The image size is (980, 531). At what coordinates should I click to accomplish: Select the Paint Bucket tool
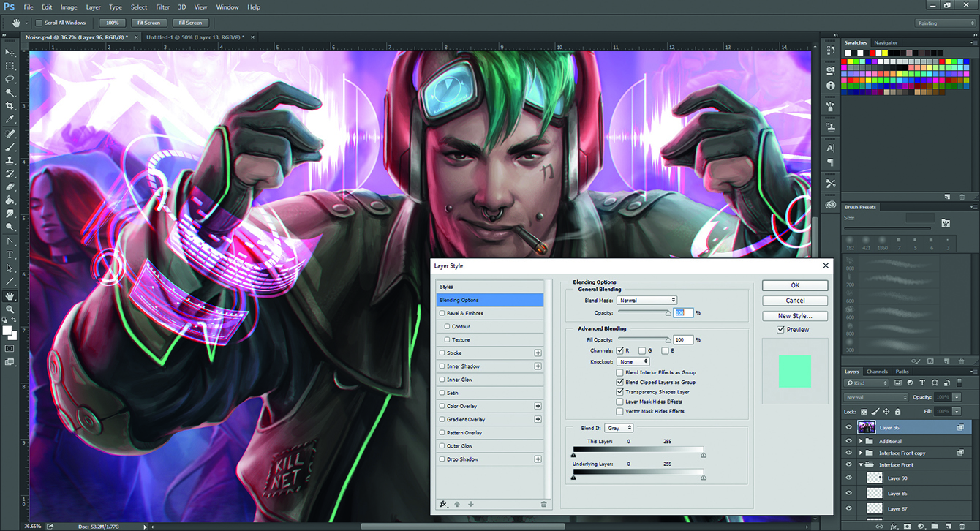[x=10, y=200]
